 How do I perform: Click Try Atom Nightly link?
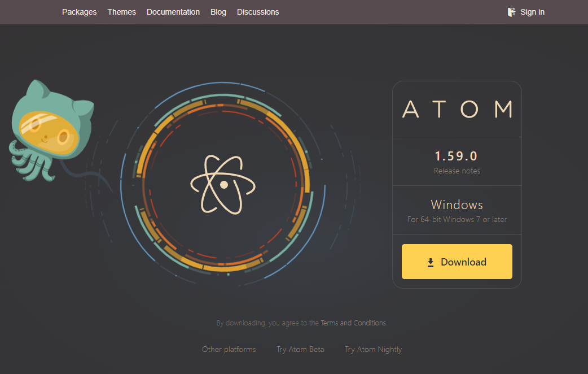[373, 350]
